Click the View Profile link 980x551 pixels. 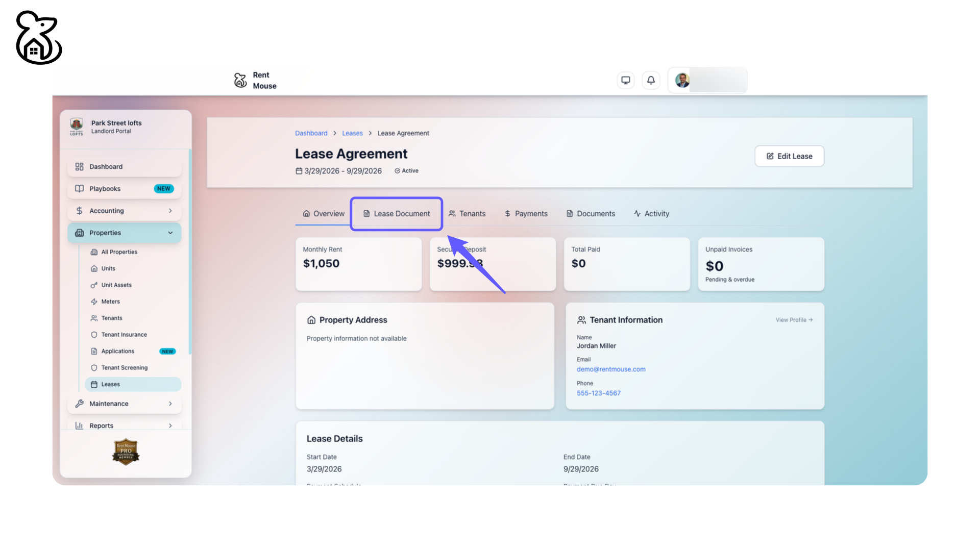point(794,320)
